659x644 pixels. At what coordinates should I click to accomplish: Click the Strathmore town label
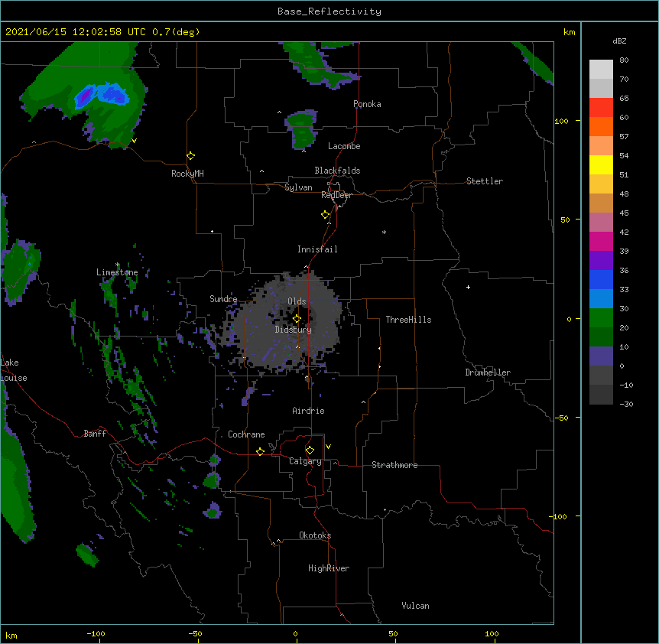pos(394,465)
